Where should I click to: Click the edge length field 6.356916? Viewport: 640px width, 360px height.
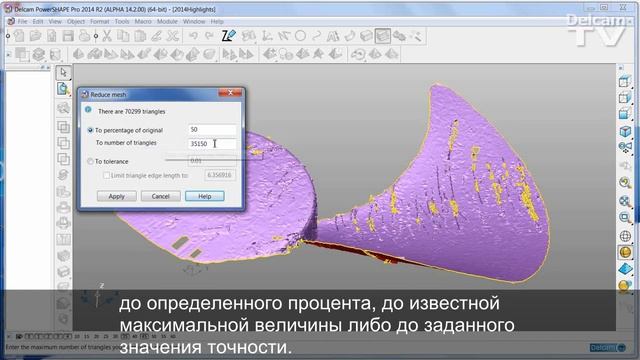tap(220, 175)
